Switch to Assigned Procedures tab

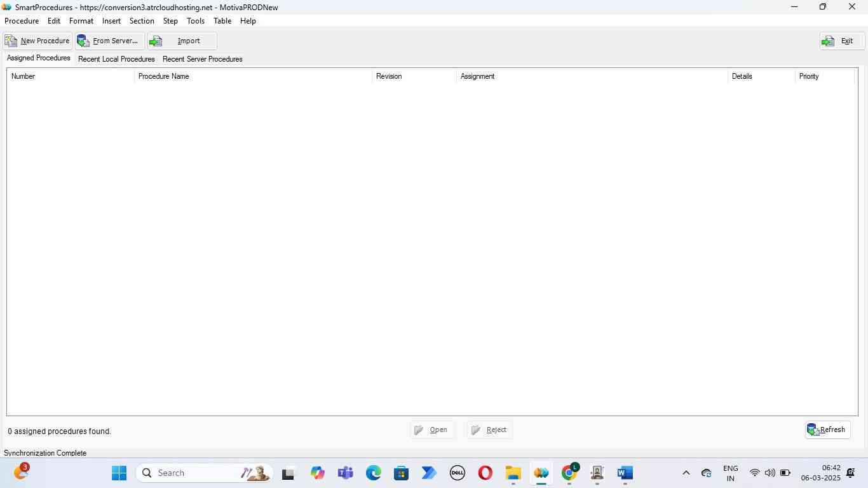(39, 58)
